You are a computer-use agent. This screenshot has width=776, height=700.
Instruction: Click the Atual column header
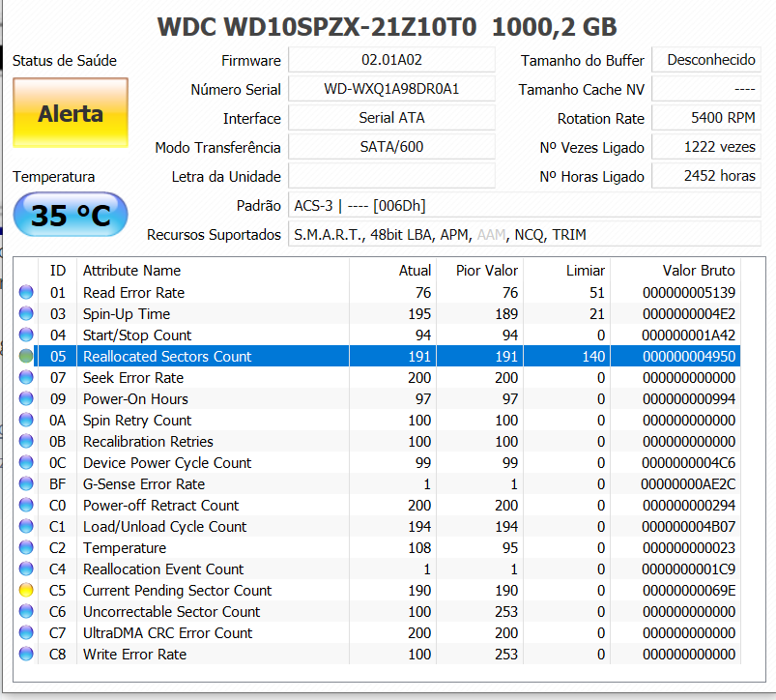coord(393,271)
